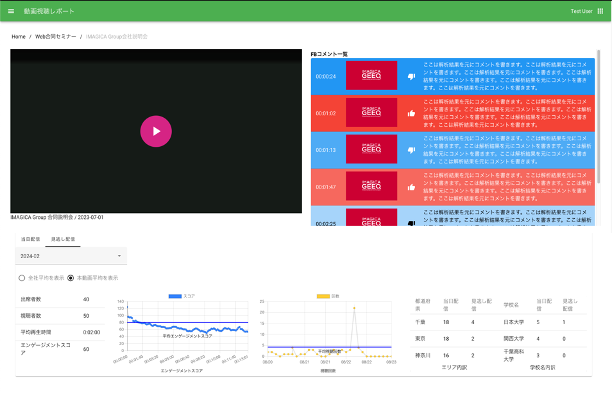Click the thumbs-up icon on the 00:01:02 comment
The image size is (612, 395).
point(411,113)
